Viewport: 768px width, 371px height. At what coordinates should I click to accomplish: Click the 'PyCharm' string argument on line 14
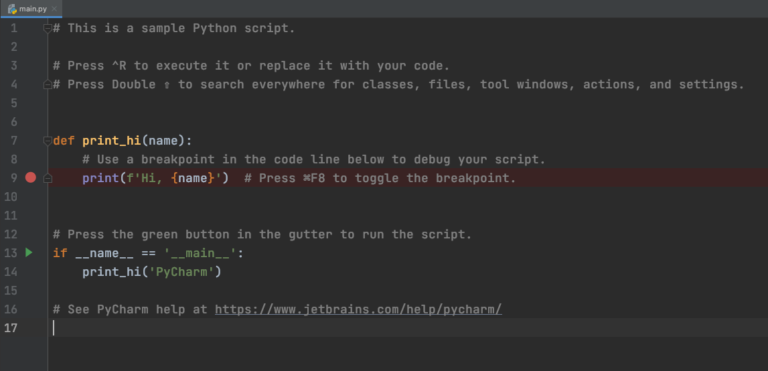(181, 272)
